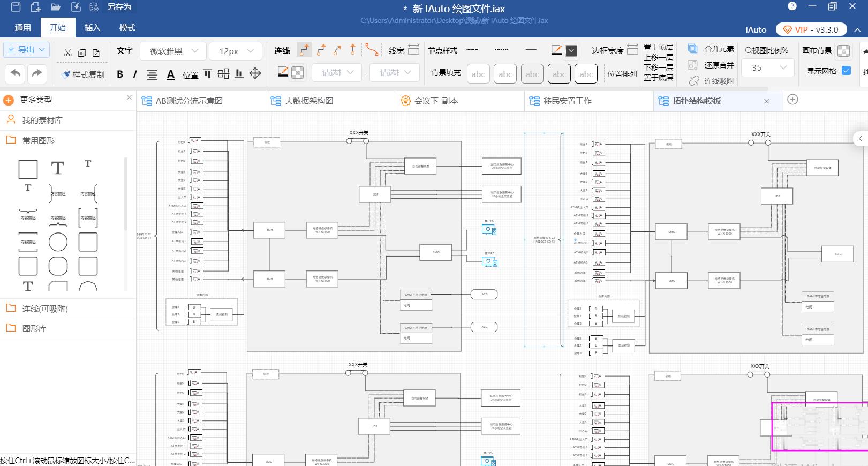Click the cut scissors icon

(67, 52)
